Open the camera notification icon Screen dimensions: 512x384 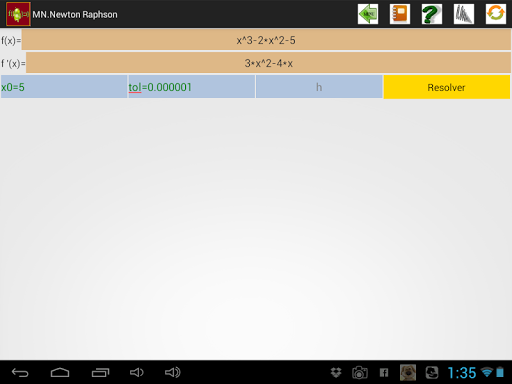[x=360, y=373]
